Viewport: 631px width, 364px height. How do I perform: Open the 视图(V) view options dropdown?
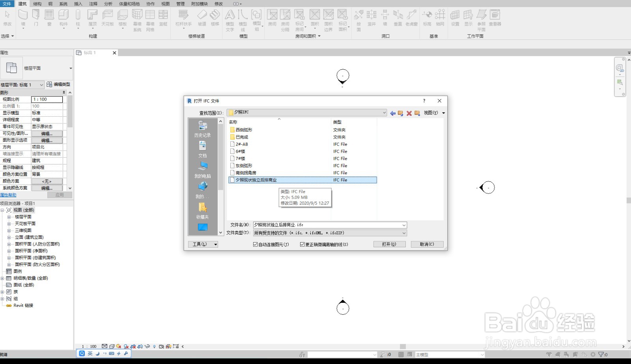point(434,113)
